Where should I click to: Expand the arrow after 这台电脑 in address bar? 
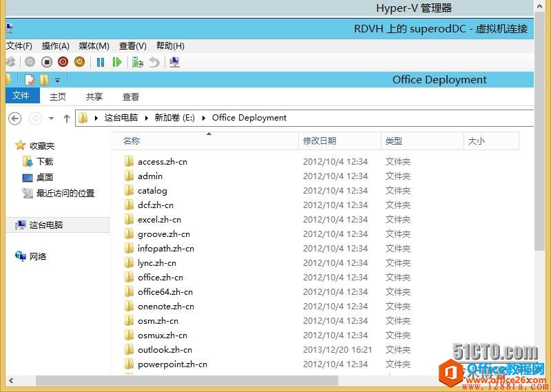pyautogui.click(x=147, y=118)
